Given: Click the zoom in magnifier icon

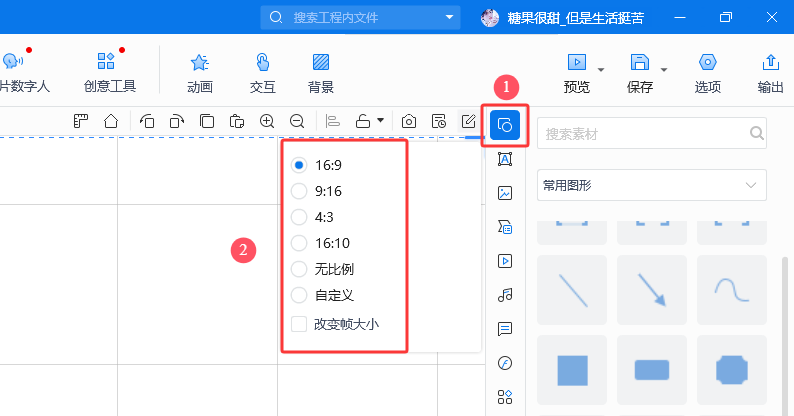Looking at the screenshot, I should (267, 121).
